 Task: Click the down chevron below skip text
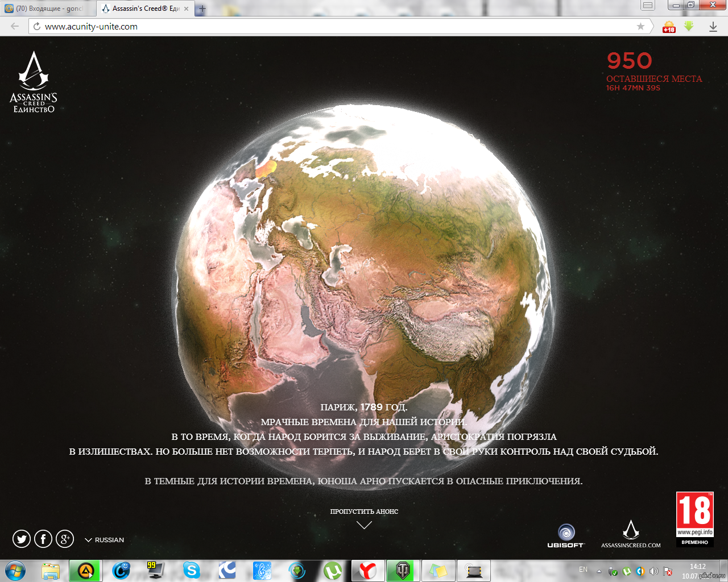[364, 525]
